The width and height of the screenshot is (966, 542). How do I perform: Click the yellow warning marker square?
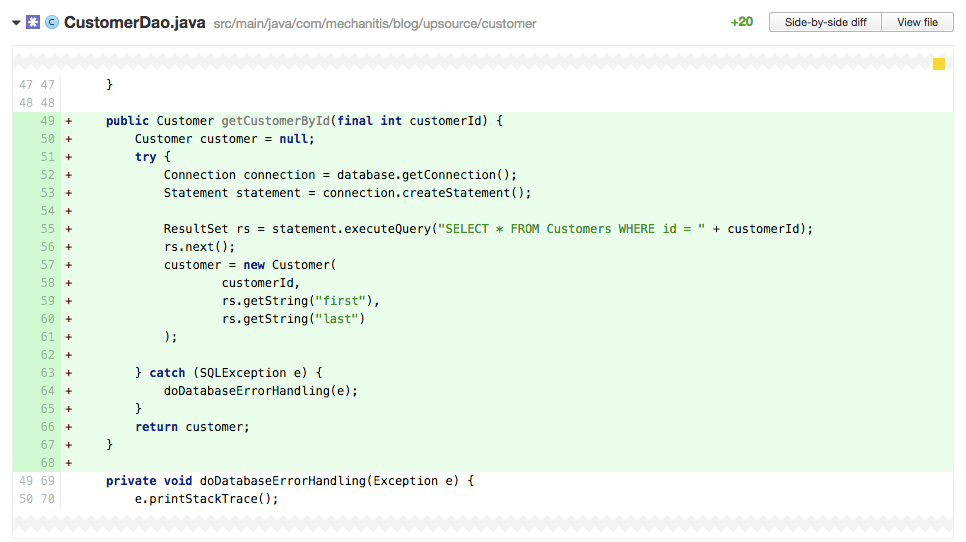[939, 64]
